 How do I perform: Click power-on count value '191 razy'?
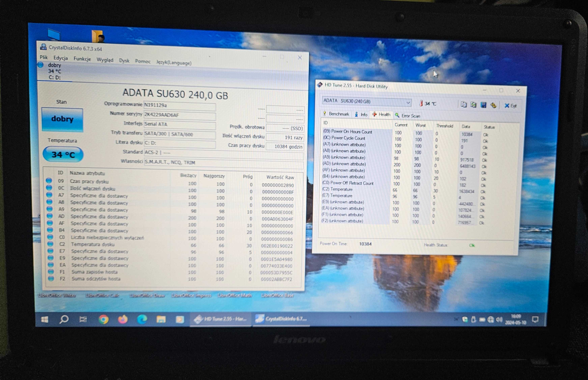(x=285, y=138)
